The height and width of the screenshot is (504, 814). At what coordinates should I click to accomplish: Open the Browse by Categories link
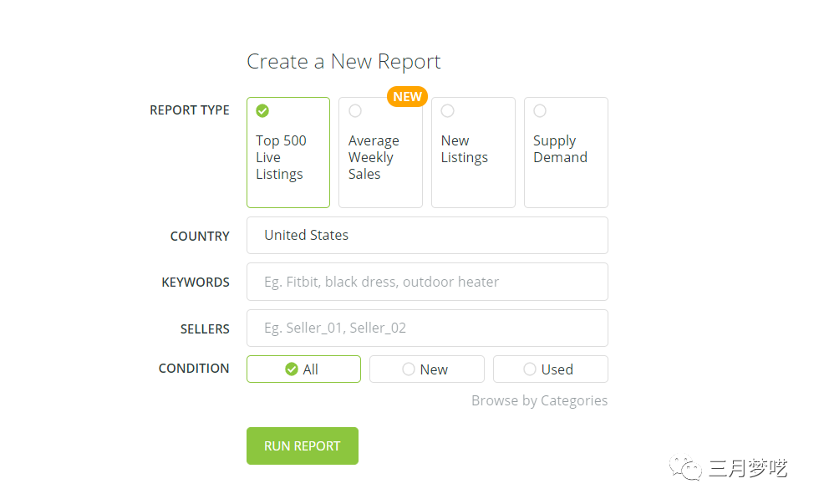coord(539,400)
